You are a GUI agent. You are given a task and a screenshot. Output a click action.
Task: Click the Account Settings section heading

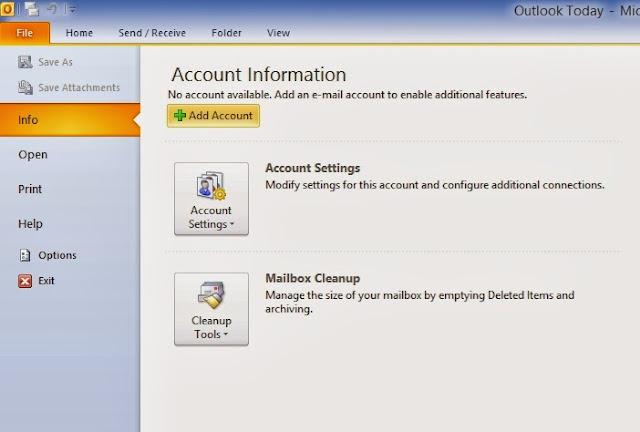tap(313, 168)
